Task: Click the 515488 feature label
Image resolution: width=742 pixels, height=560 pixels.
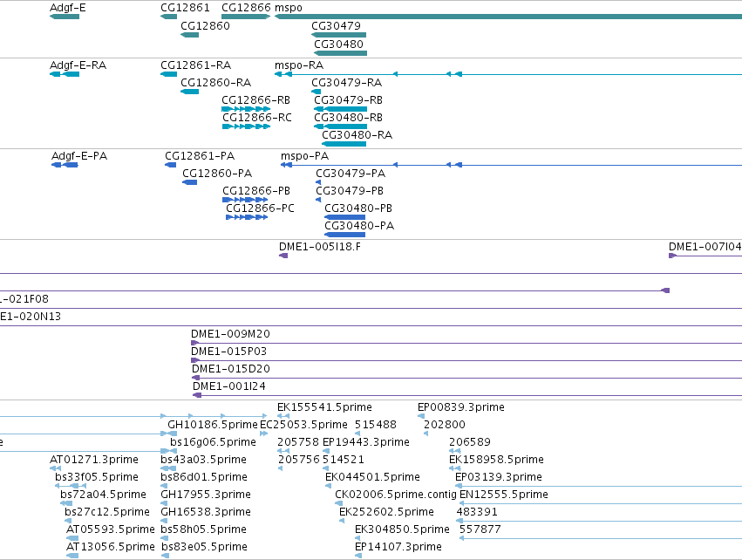Action: 376,425
